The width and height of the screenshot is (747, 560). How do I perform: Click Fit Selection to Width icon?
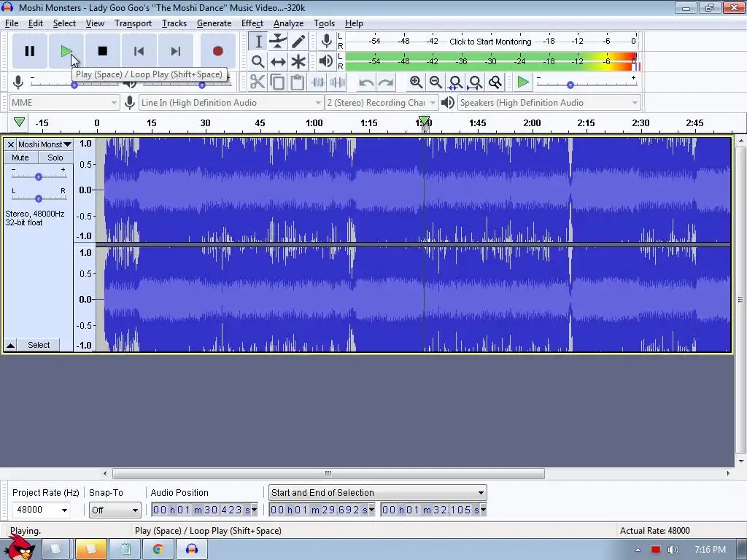[x=455, y=82]
